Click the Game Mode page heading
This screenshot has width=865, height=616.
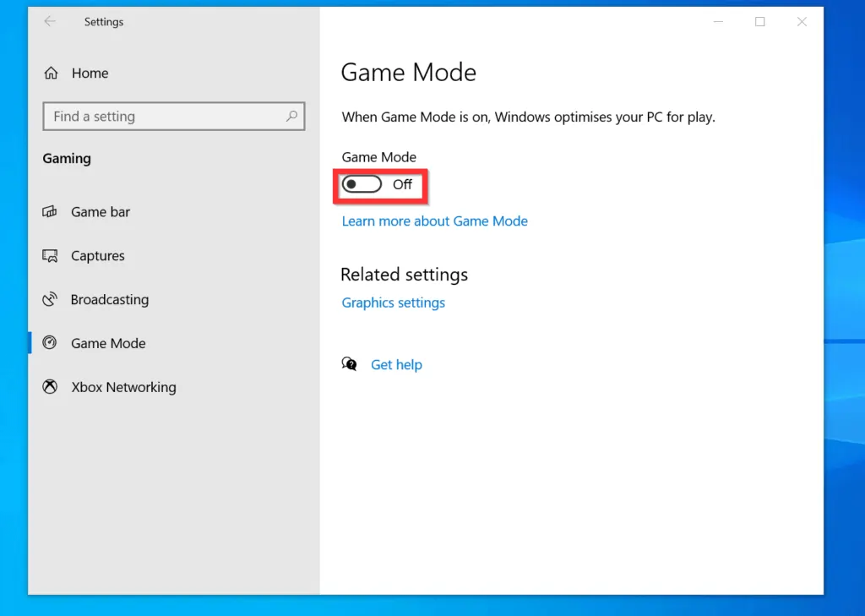[408, 73]
